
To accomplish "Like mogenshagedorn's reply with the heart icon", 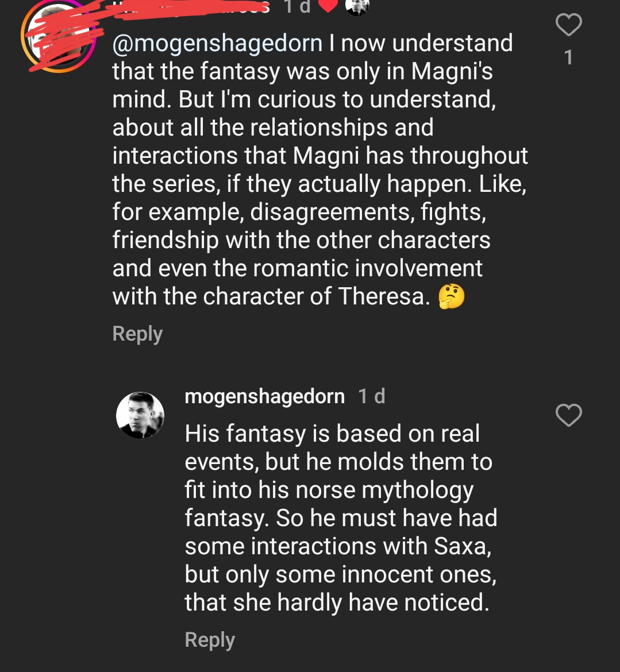I will pos(569,415).
